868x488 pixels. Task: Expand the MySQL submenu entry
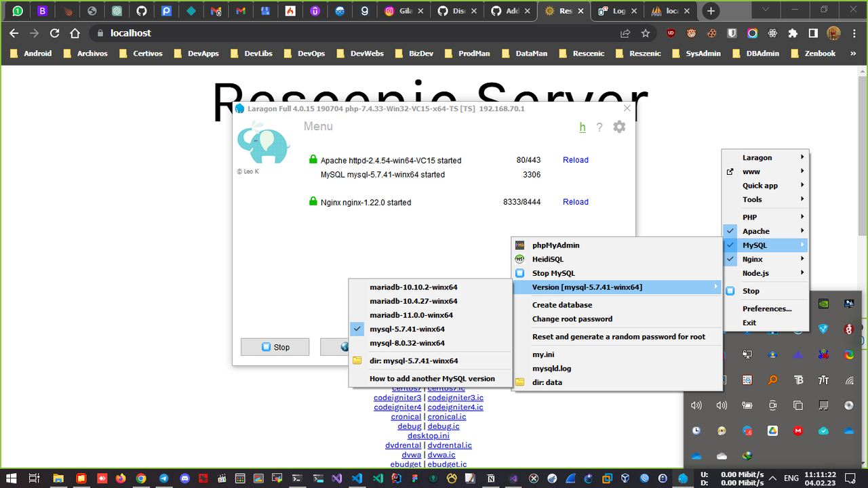click(766, 245)
